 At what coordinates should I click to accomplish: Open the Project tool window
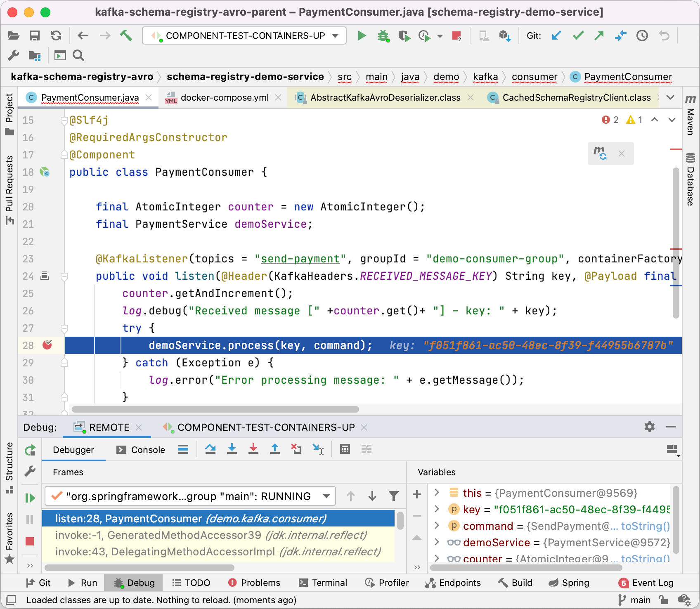point(9,114)
